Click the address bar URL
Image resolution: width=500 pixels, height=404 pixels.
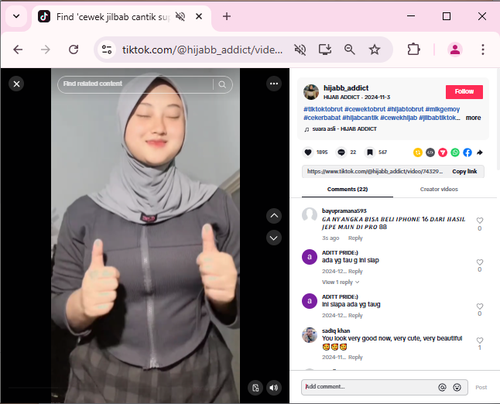click(x=202, y=50)
